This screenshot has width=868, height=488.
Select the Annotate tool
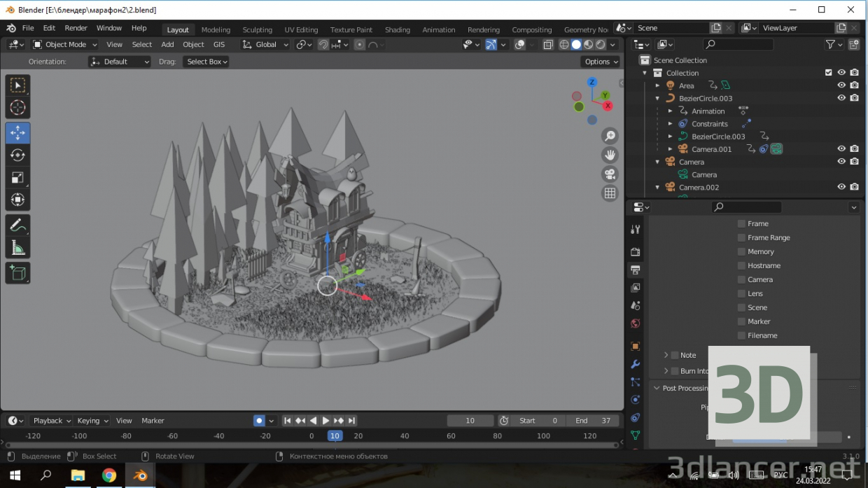point(17,225)
